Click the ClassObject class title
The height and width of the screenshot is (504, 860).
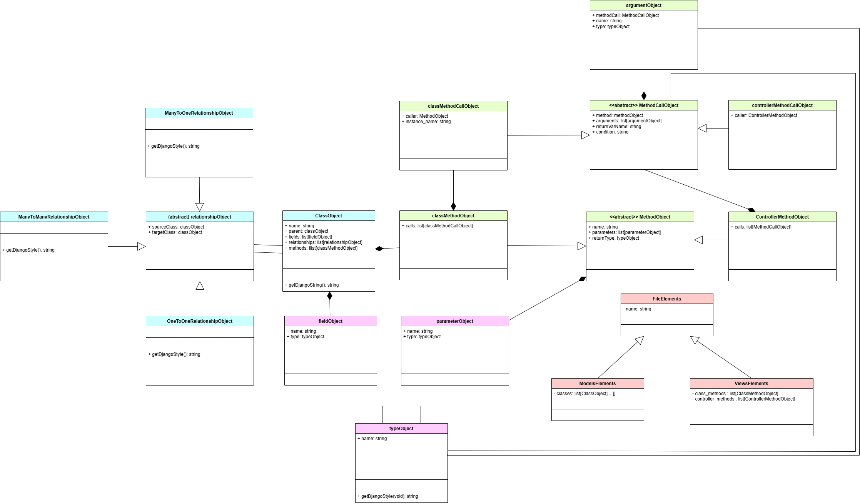pyautogui.click(x=328, y=216)
